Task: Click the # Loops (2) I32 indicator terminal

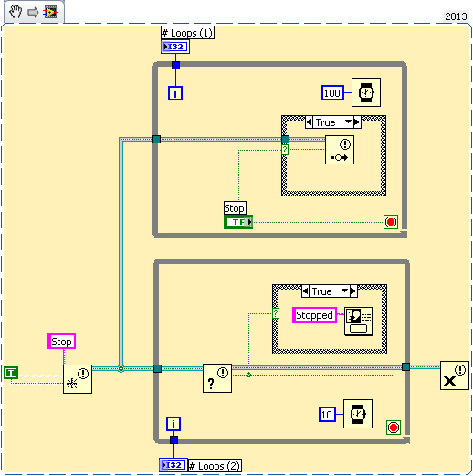Action: pos(173,465)
